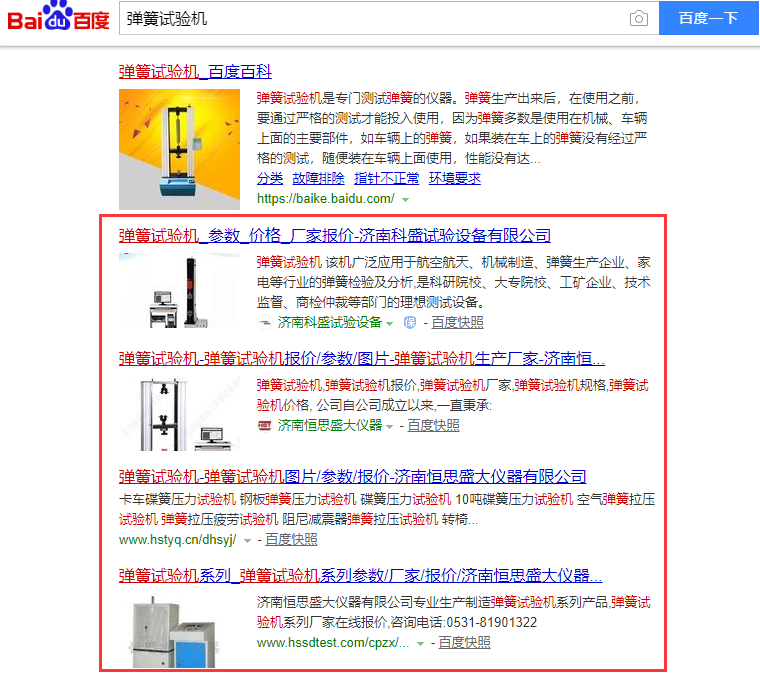The image size is (760, 683).
Task: Click the 百度一下 search button
Action: click(708, 18)
